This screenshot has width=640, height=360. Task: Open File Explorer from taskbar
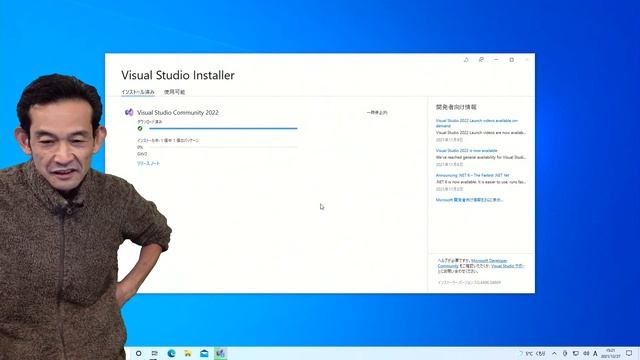[188, 353]
